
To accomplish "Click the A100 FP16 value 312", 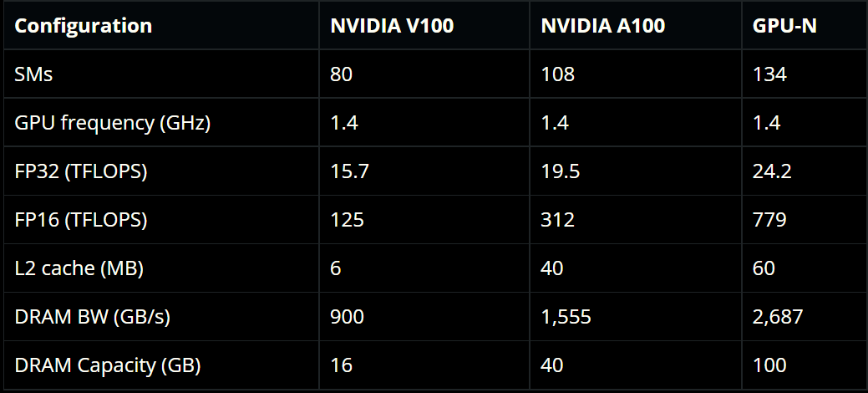I will (558, 220).
